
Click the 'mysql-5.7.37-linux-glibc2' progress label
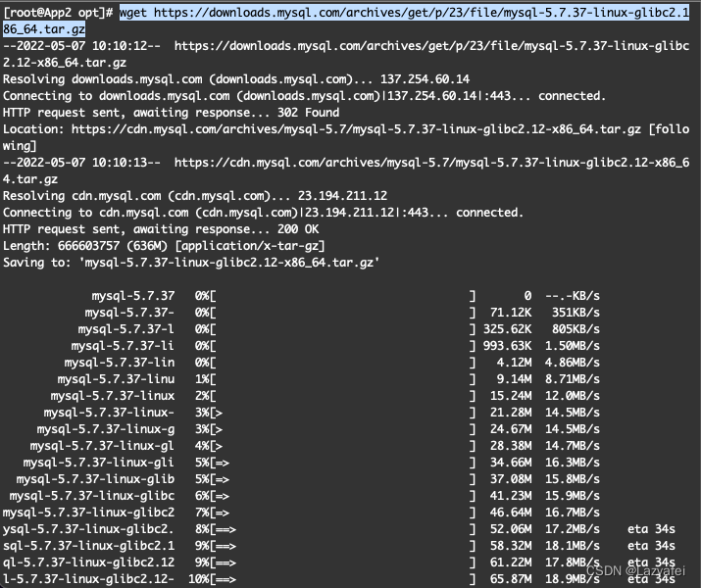click(x=88, y=513)
